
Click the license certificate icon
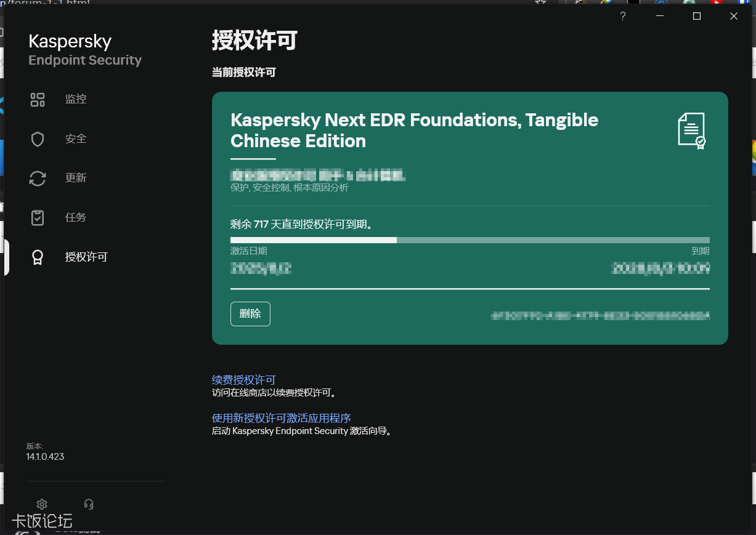click(x=692, y=131)
